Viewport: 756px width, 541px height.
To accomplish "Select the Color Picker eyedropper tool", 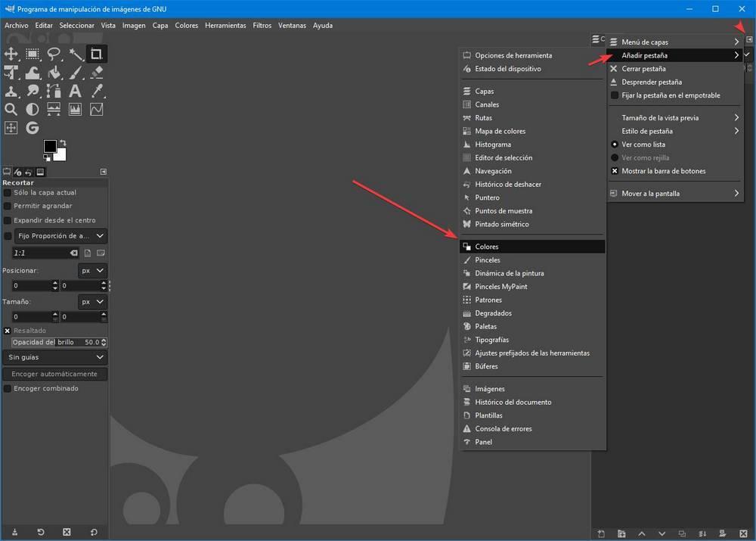I will [97, 91].
